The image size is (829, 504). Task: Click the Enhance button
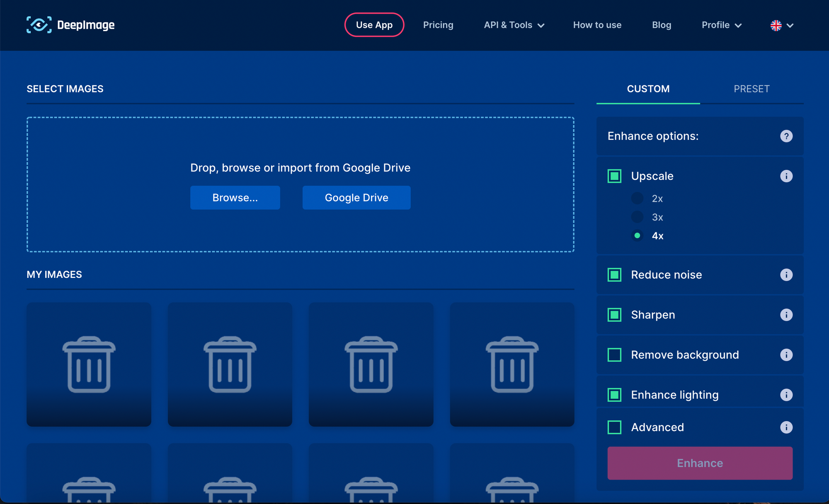[700, 463]
